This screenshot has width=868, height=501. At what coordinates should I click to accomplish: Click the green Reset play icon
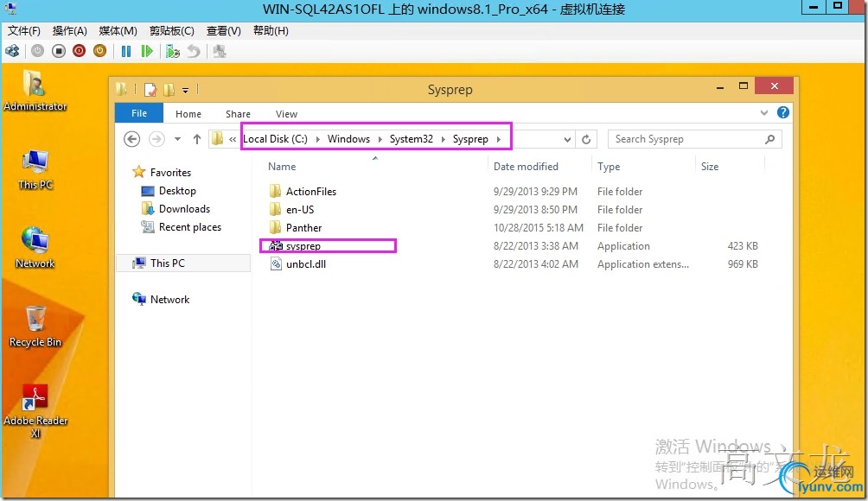(147, 52)
